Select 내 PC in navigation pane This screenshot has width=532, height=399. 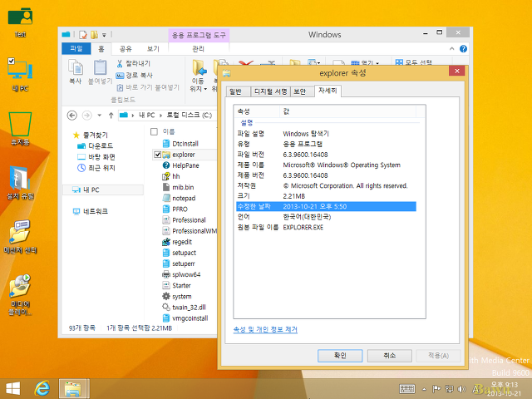[x=103, y=190]
